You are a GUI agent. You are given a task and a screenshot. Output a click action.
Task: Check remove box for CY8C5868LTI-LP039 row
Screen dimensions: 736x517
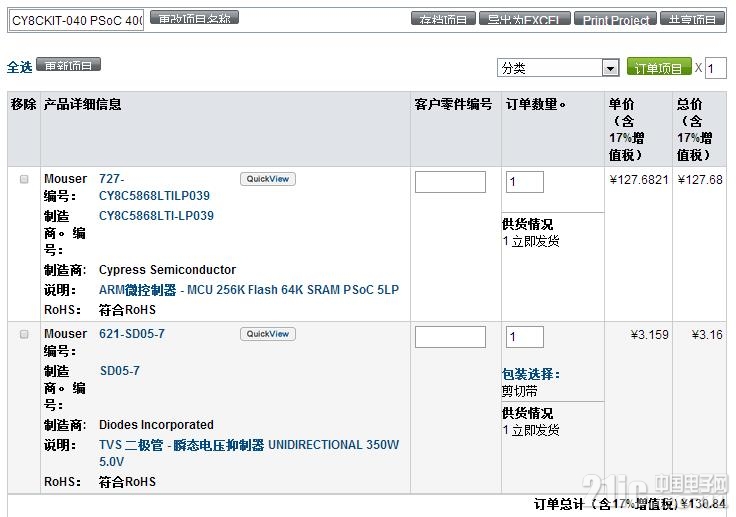[24, 179]
